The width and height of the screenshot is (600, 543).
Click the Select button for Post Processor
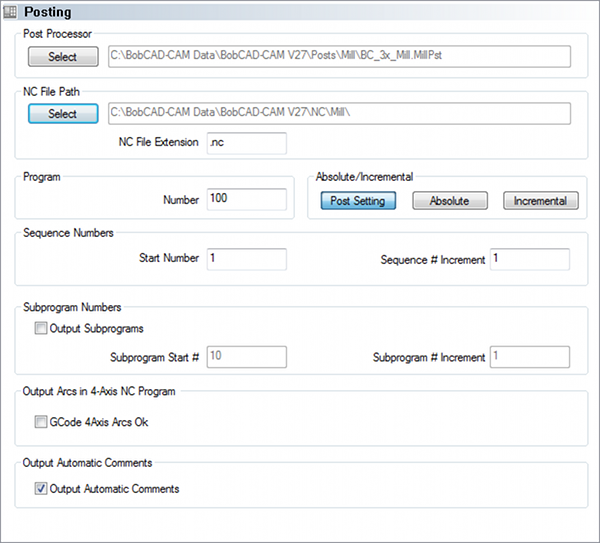(62, 57)
